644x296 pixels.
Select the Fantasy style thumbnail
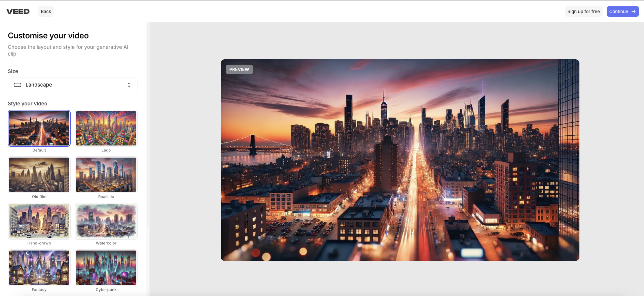pyautogui.click(x=39, y=268)
